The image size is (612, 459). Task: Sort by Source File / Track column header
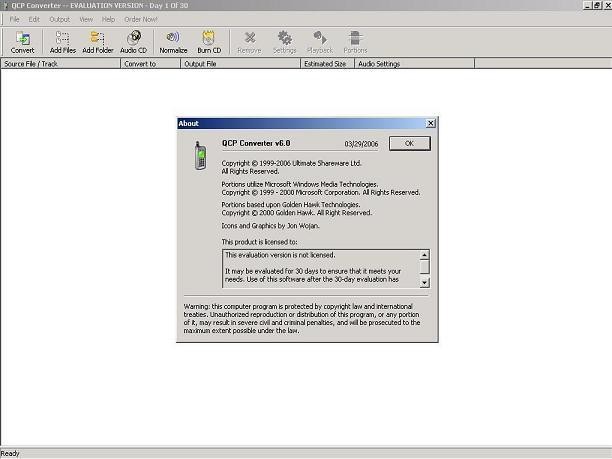pos(60,64)
